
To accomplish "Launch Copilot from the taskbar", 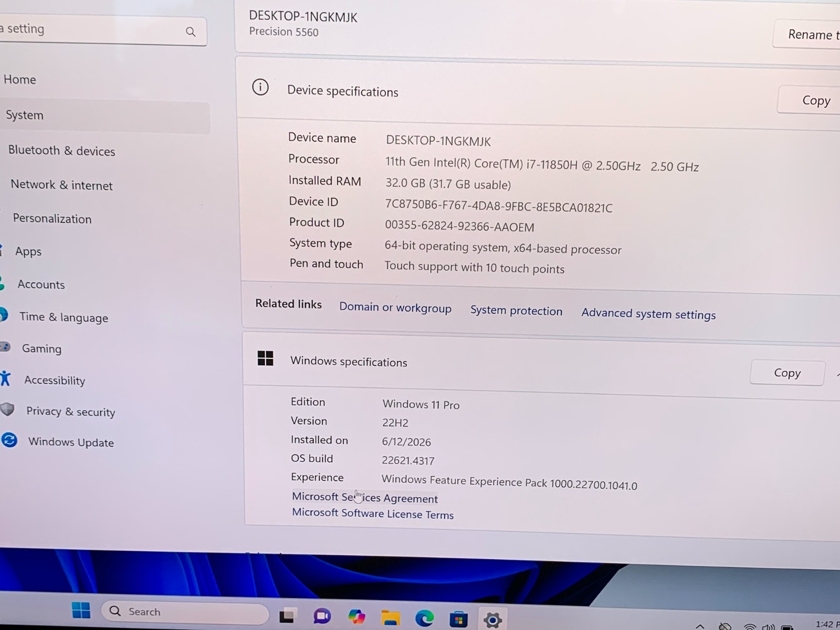I will (356, 617).
